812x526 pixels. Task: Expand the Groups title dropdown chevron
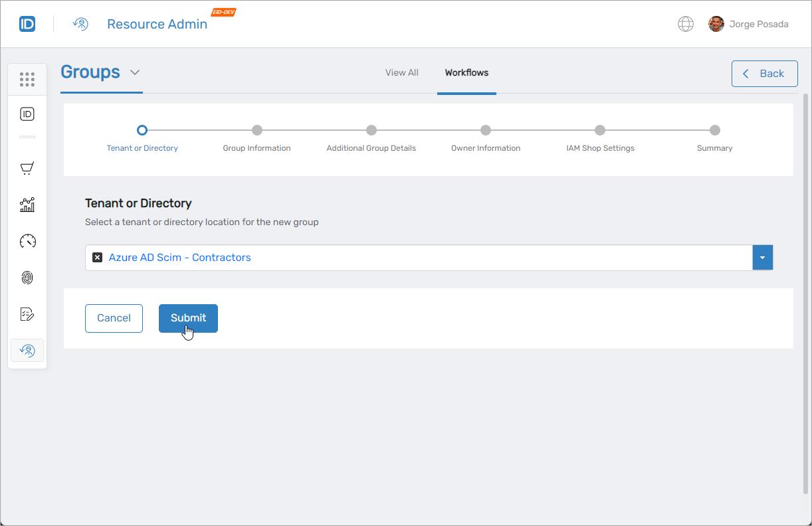(135, 72)
